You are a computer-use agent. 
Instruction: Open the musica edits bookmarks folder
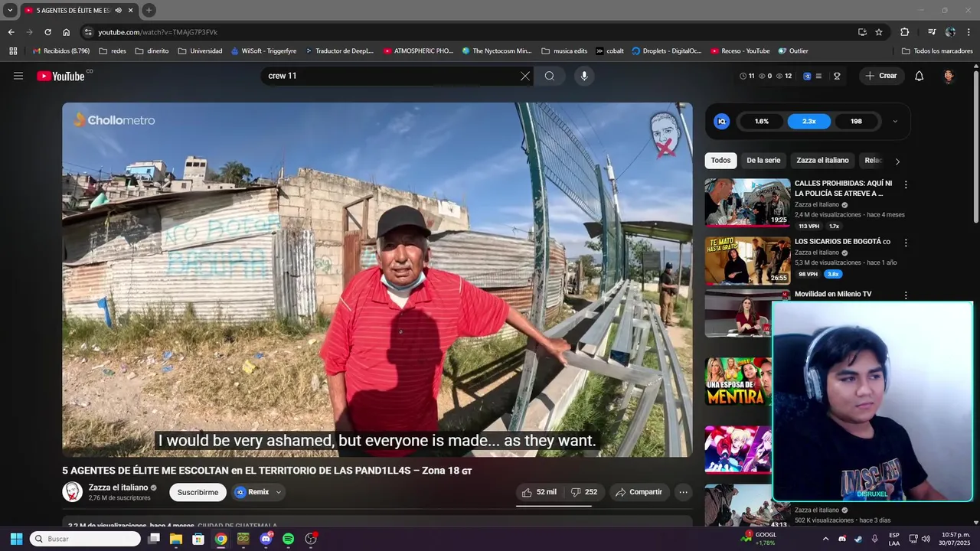[x=564, y=51]
